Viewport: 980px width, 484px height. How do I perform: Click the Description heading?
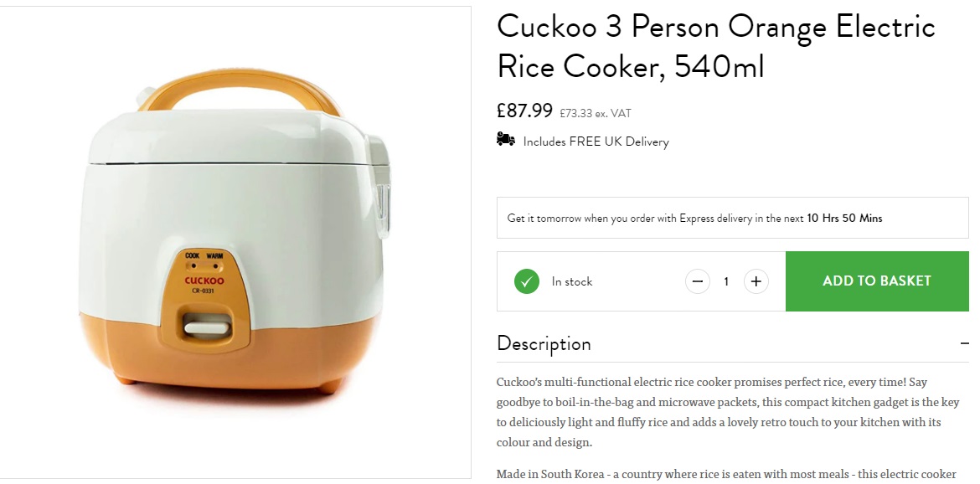(544, 343)
